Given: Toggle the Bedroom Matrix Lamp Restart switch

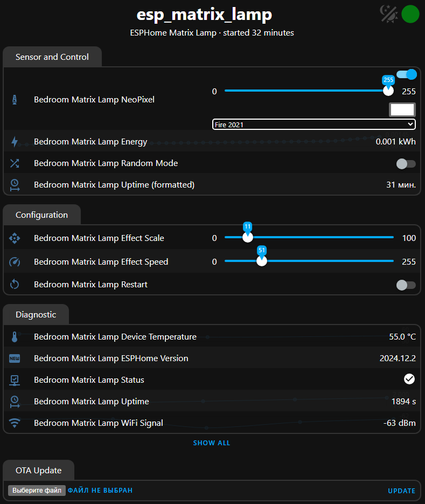Looking at the screenshot, I should click(x=406, y=285).
